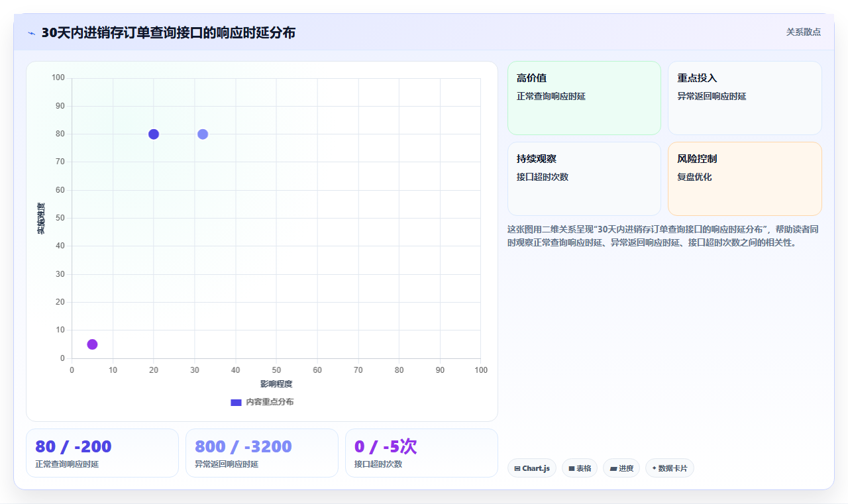
Task: Click the 关系散点 label in header
Action: coord(803,32)
